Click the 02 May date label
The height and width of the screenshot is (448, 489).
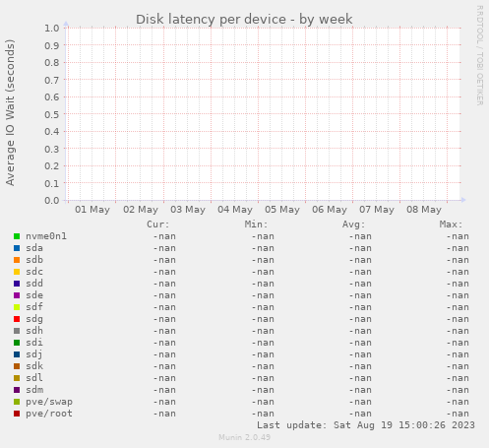coord(141,210)
